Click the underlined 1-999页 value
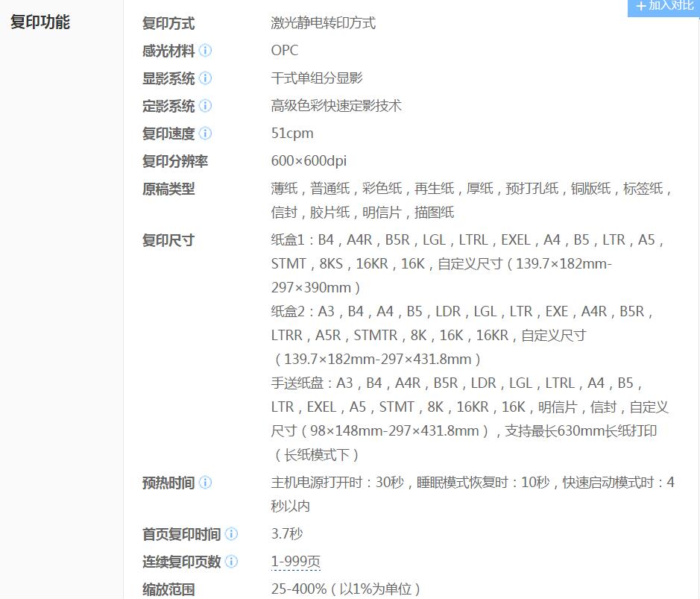700x599 pixels. pos(295,562)
